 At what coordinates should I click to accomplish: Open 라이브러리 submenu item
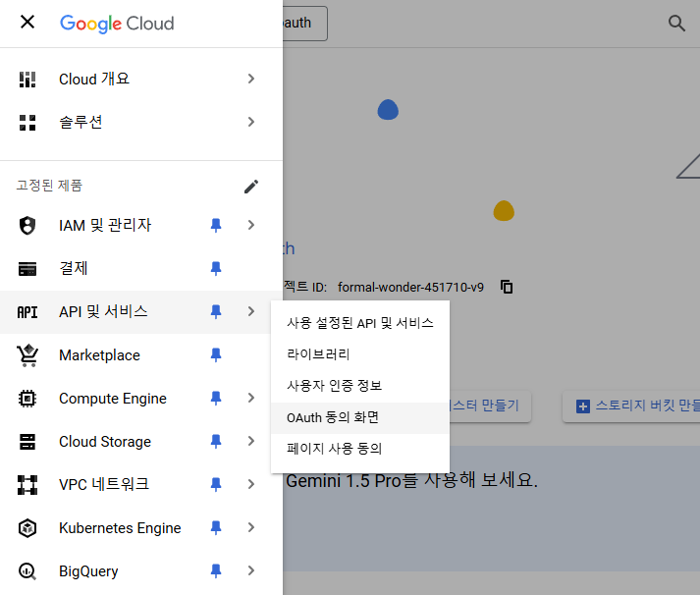click(x=360, y=354)
